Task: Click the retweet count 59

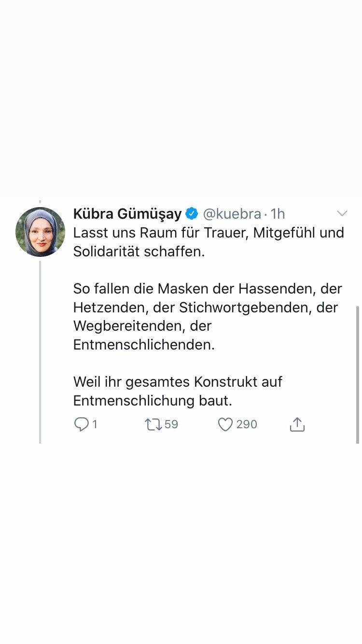Action: 171,424
